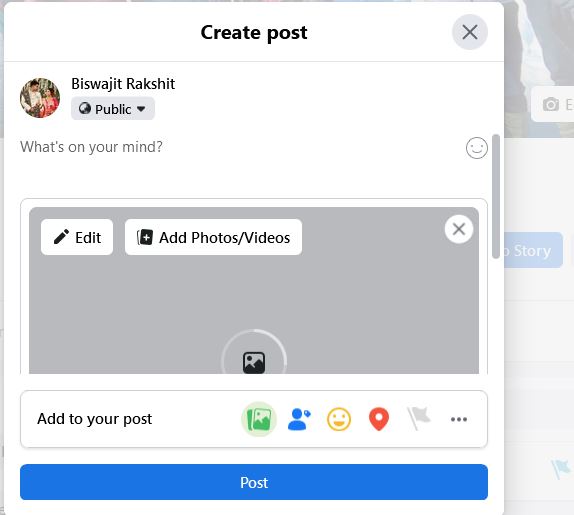Screen dimensions: 574x515
Task: Click the Photo/Video icon in Add to your post
Action: click(x=259, y=419)
